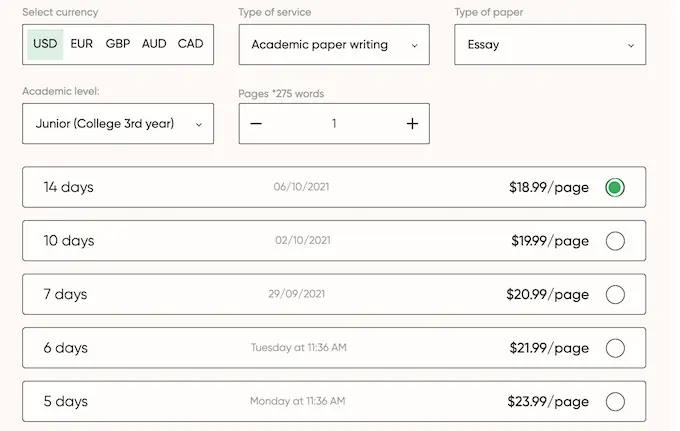Screen dimensions: 680x431
Task: Expand the Type of paper dropdown
Action: (x=550, y=45)
